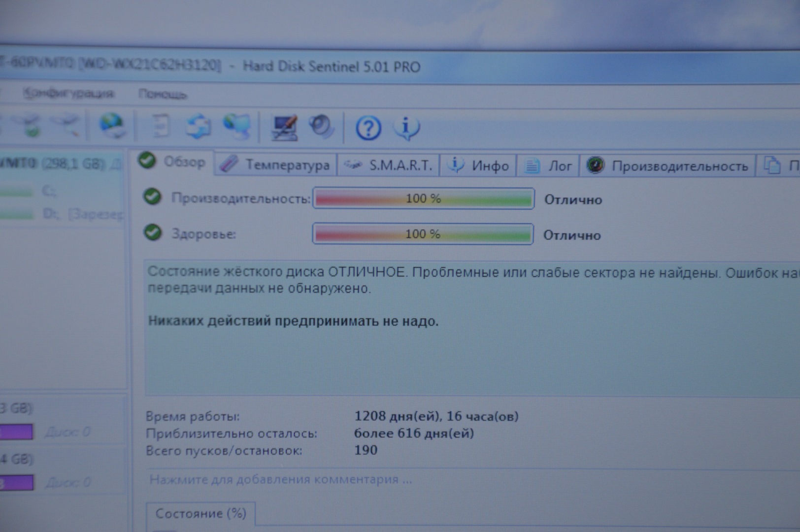
Task: Click the Отлично label beside Производительность bar
Action: (573, 200)
